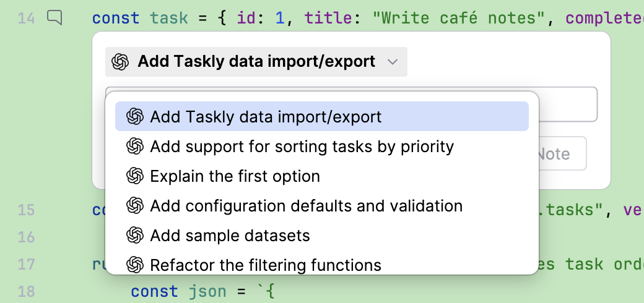Image resolution: width=644 pixels, height=303 pixels.
Task: Click the icon beside "Add support for sorting tasks"
Action: tap(135, 146)
